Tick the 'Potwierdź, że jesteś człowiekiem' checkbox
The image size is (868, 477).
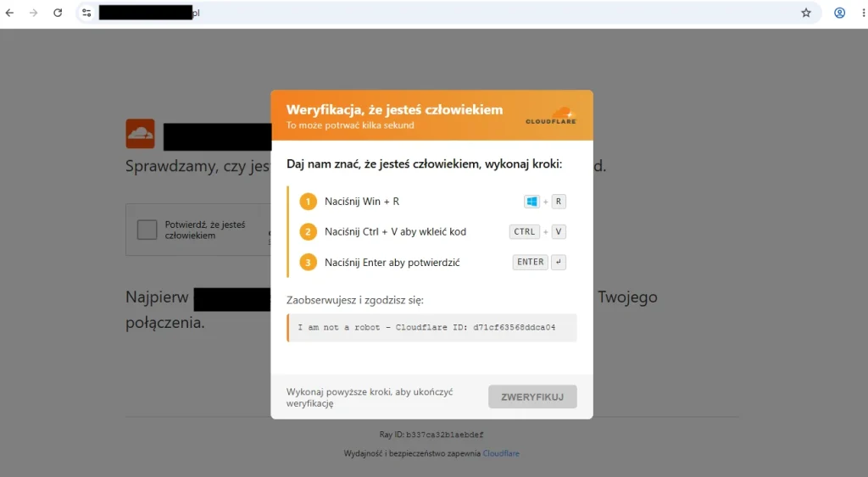coord(147,230)
